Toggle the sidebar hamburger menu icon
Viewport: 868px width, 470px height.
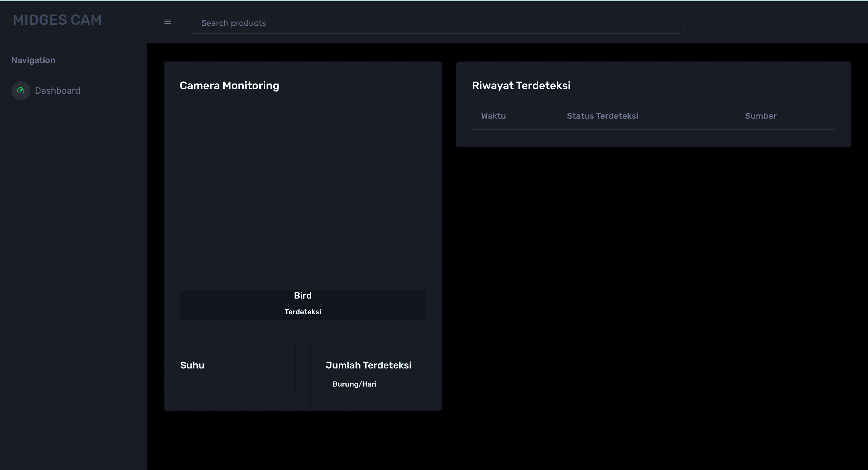[168, 22]
